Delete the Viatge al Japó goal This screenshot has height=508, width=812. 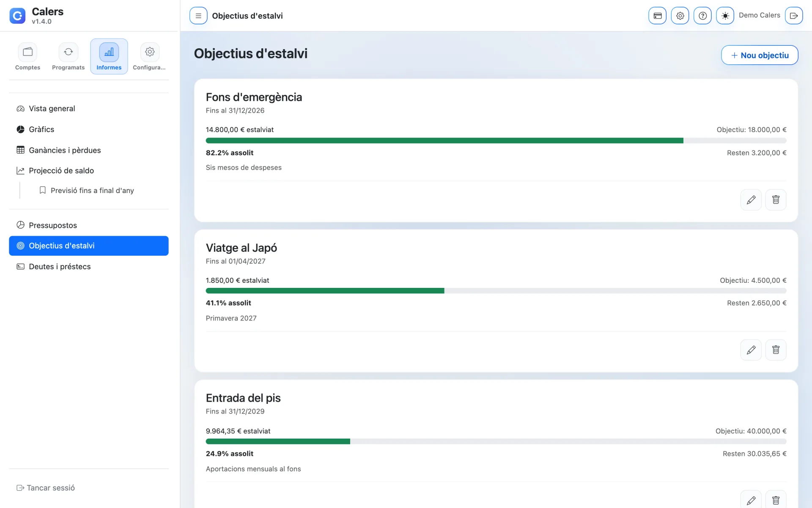[x=776, y=350]
